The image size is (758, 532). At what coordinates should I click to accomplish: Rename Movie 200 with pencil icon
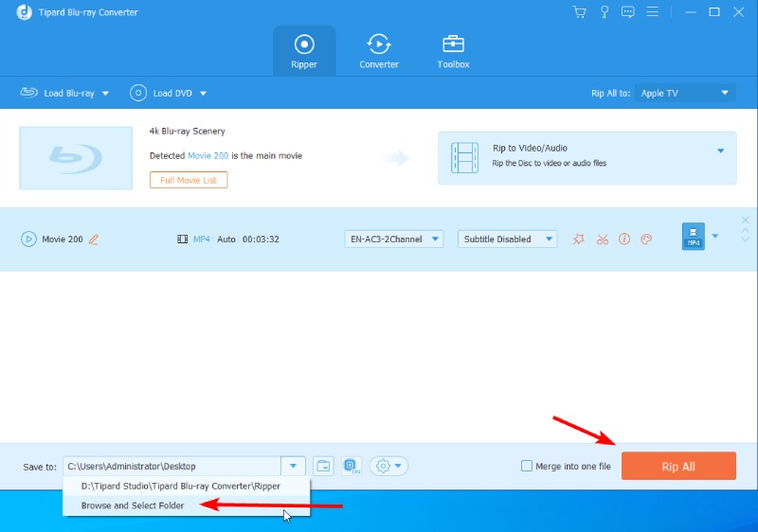94,239
